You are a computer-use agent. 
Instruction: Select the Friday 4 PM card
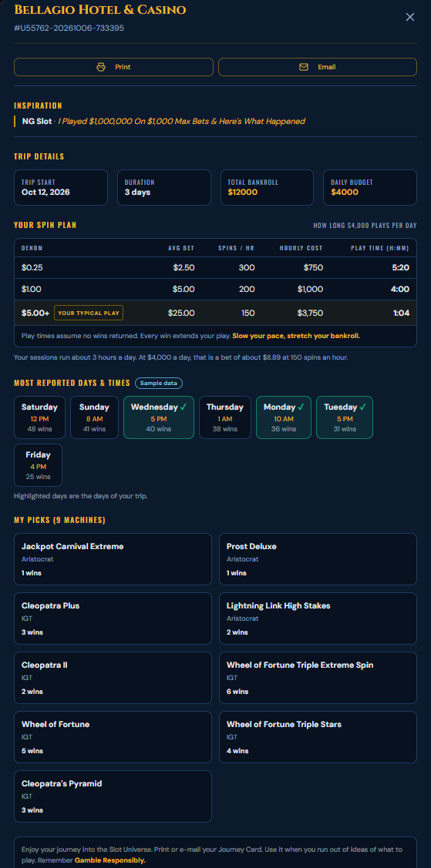click(39, 465)
